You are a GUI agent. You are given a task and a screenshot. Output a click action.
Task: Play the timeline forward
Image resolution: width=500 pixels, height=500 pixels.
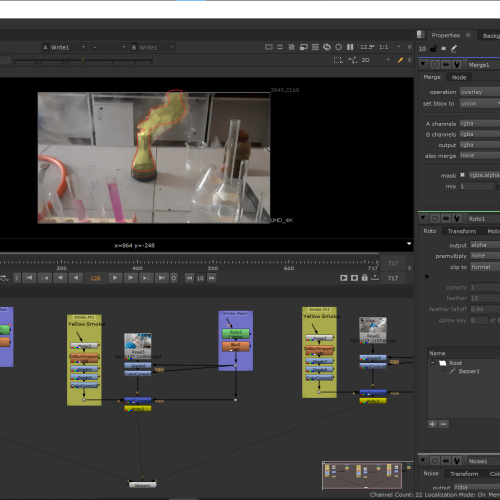115,278
